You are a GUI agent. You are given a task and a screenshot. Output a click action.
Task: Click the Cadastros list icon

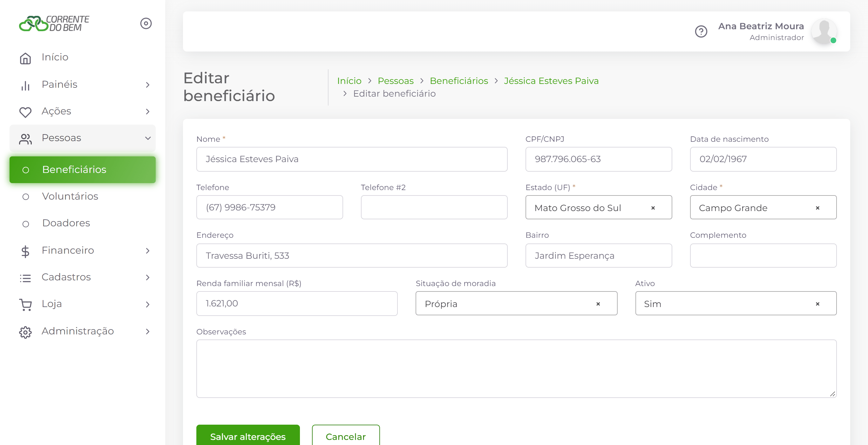[25, 278]
